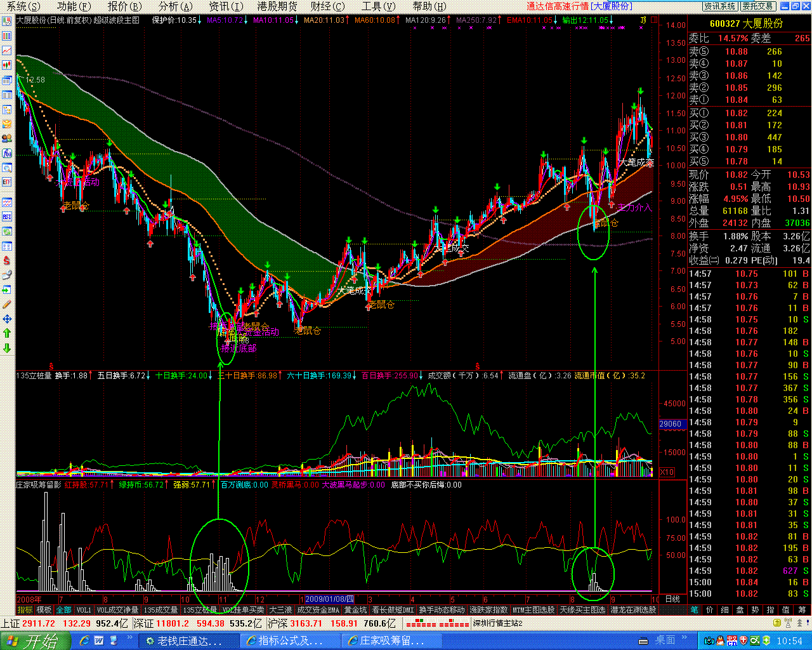Click the 日线 period label on time axis
This screenshot has width=812, height=650.
click(672, 599)
